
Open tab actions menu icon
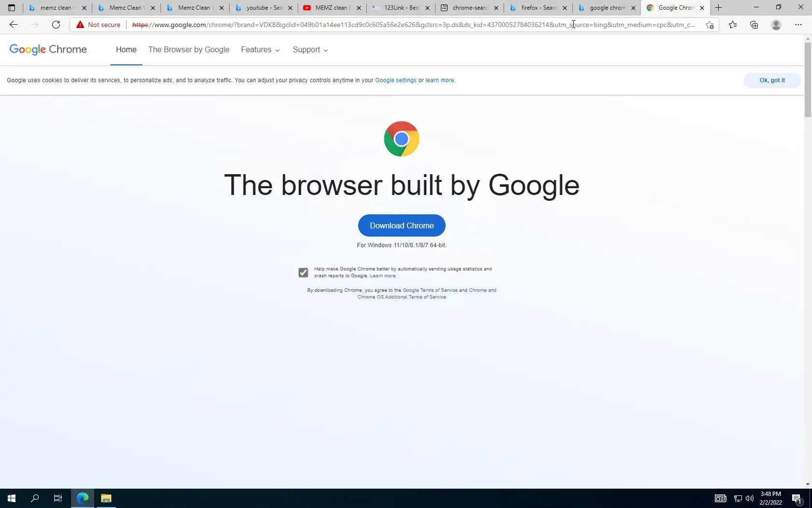tap(12, 8)
